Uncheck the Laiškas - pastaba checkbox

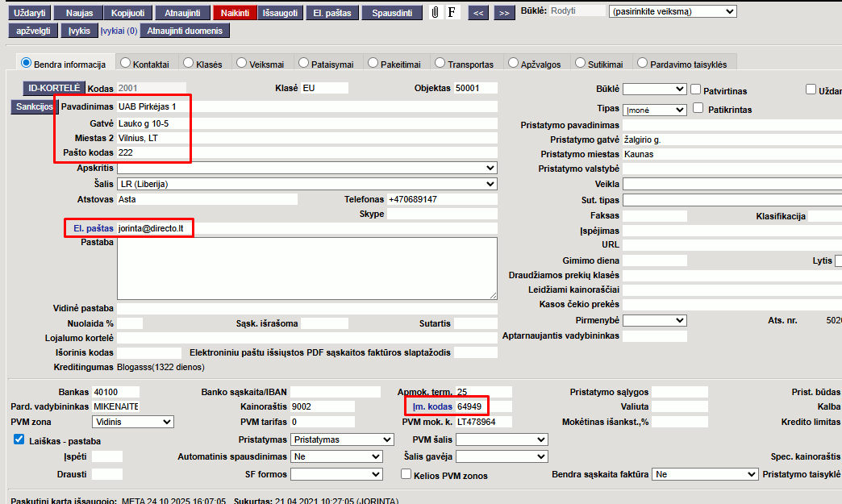pyautogui.click(x=19, y=439)
